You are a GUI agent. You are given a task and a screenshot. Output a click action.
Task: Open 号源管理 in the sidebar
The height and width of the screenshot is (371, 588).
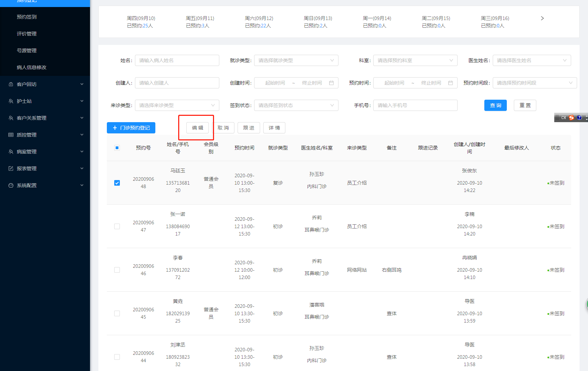pos(27,51)
